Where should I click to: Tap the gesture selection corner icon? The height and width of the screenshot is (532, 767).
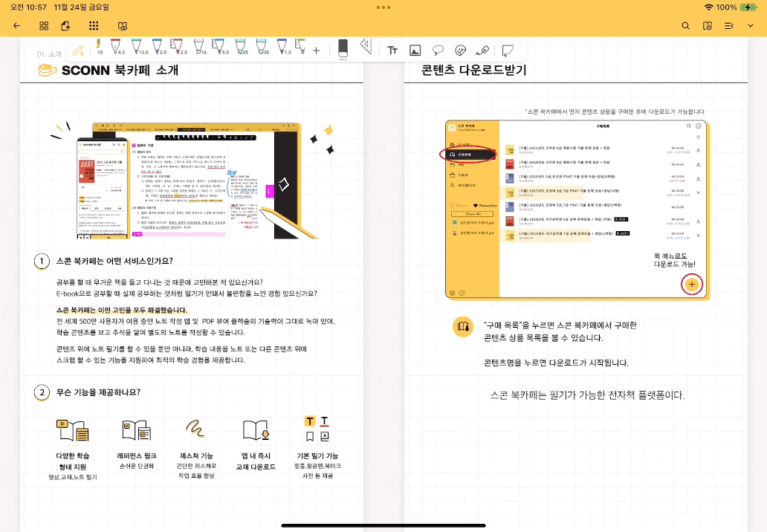tap(508, 51)
